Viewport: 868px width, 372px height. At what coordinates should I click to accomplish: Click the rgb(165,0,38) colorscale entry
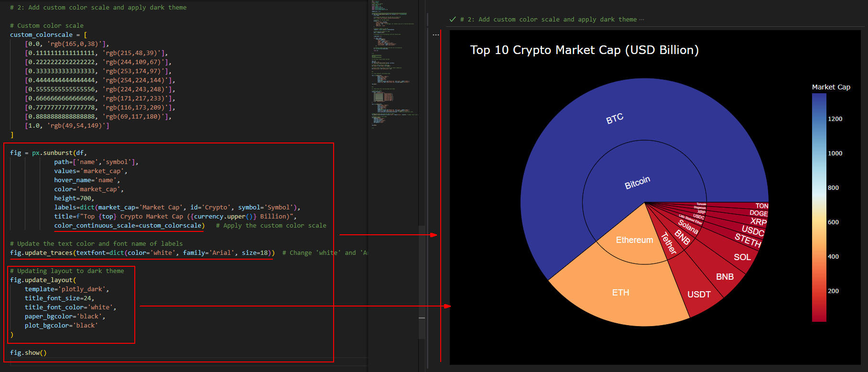[67, 44]
